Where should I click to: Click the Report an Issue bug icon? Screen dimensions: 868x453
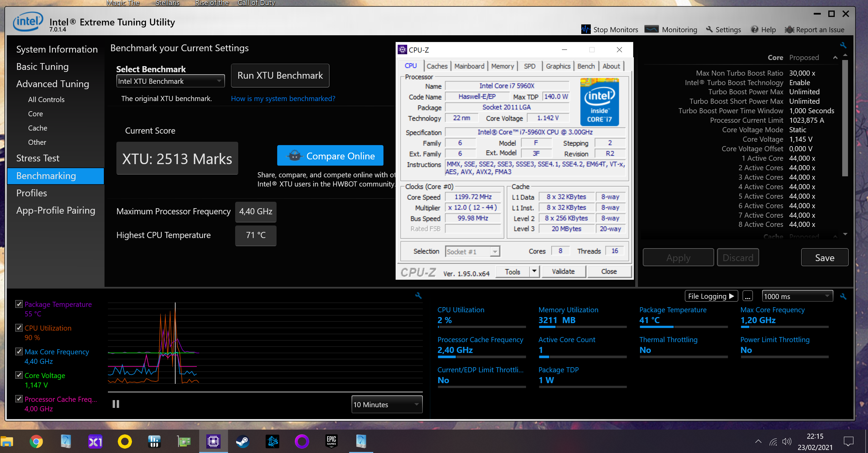[789, 29]
